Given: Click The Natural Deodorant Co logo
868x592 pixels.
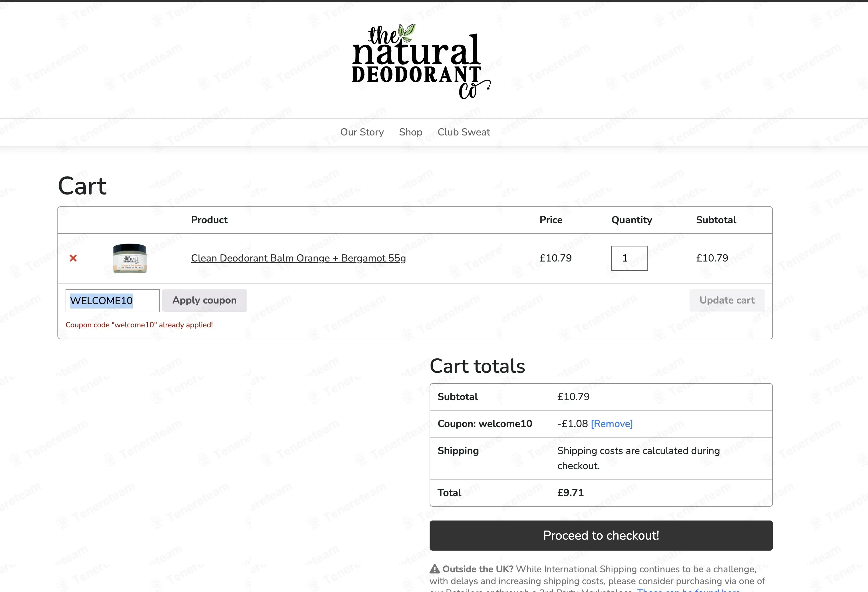Looking at the screenshot, I should pos(421,61).
